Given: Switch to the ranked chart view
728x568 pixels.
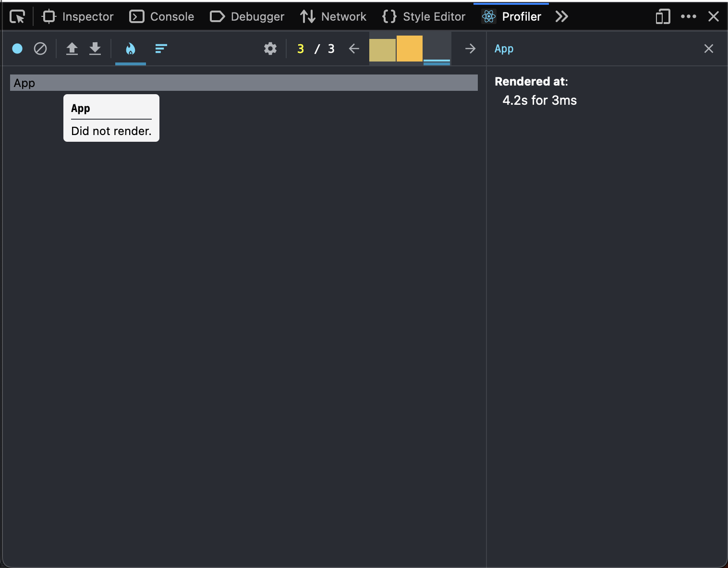Looking at the screenshot, I should pos(161,49).
